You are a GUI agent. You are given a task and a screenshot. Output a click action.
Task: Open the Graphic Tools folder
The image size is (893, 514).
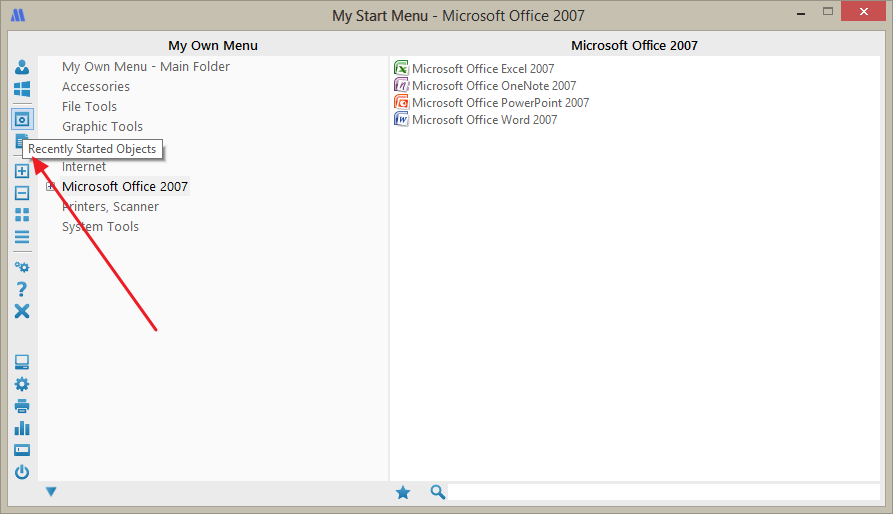(103, 126)
